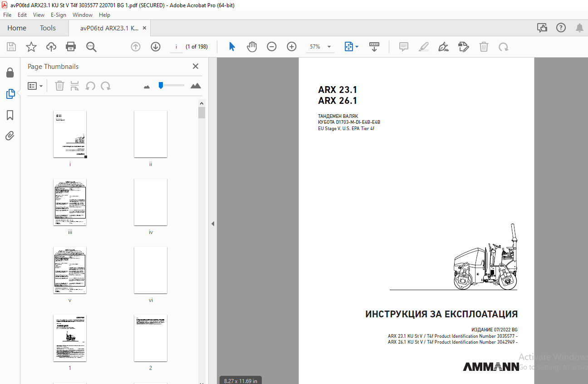Bookmark the document with the star icon

(x=31, y=47)
